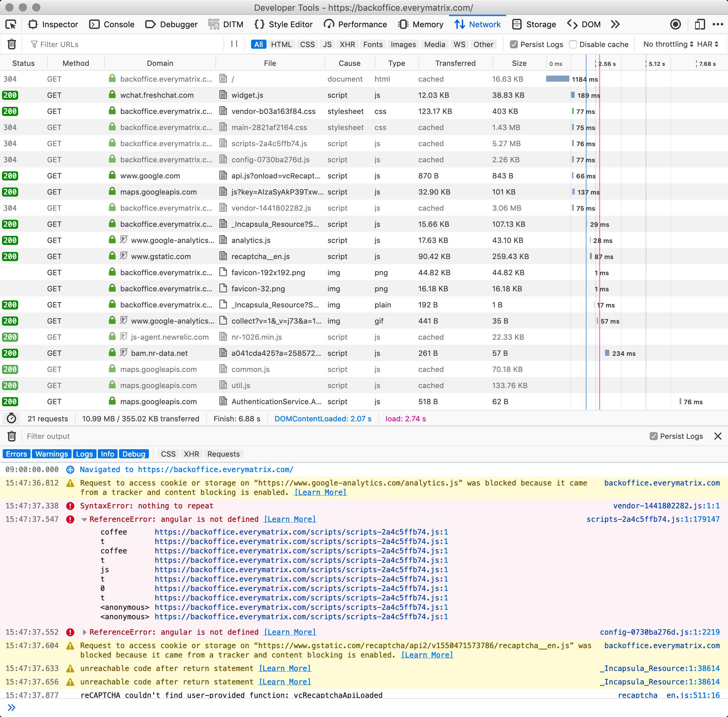The image size is (728, 717).
Task: Switch to the Debugger panel
Action: [171, 24]
